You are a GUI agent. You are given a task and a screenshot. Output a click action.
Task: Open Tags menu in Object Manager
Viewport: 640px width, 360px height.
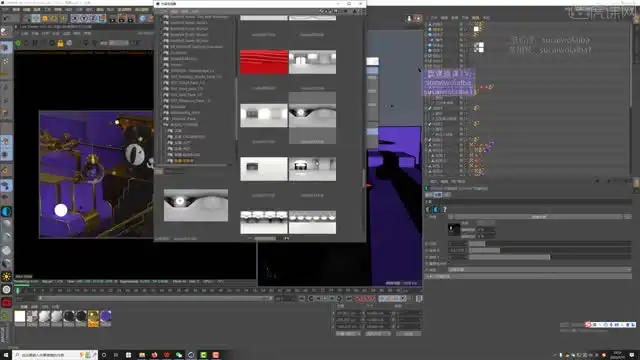[476, 18]
